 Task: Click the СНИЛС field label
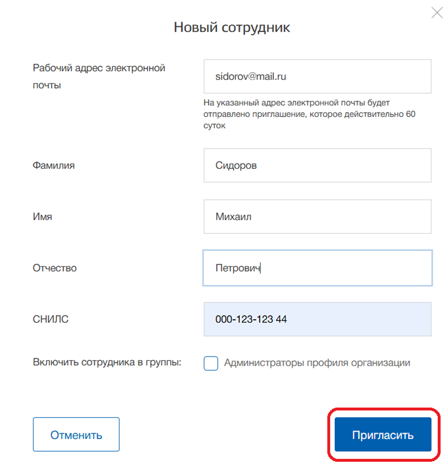[51, 319]
